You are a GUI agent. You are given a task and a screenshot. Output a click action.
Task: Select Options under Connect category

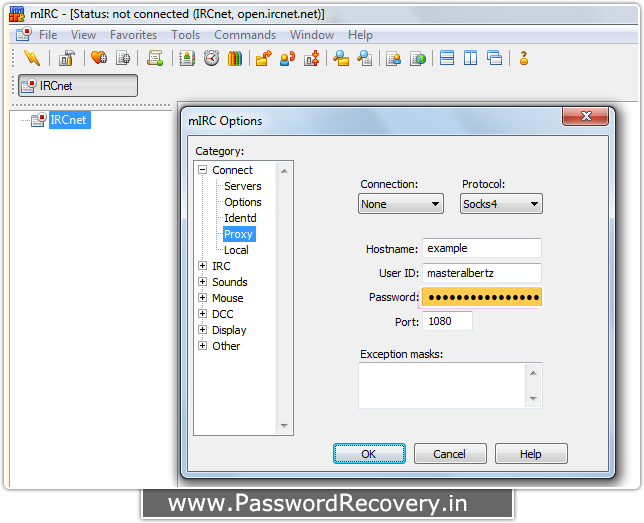click(x=243, y=202)
